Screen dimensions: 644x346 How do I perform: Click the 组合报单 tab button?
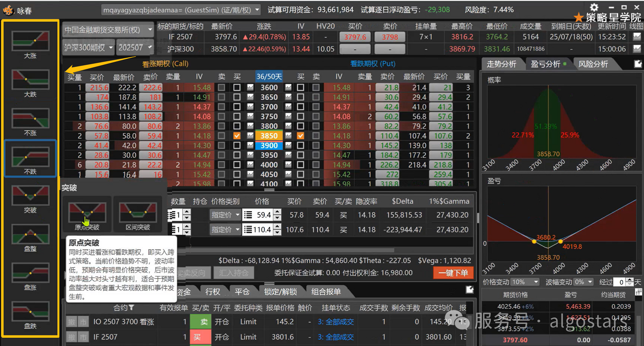(326, 292)
